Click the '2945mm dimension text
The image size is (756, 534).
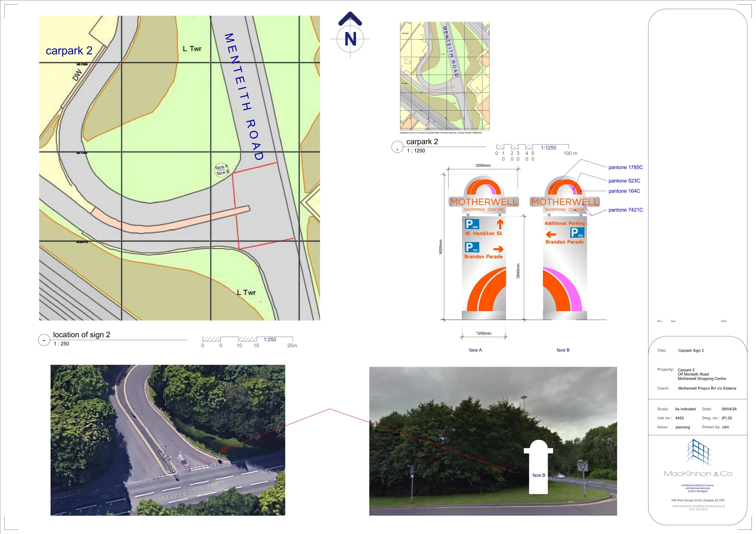[x=518, y=271]
